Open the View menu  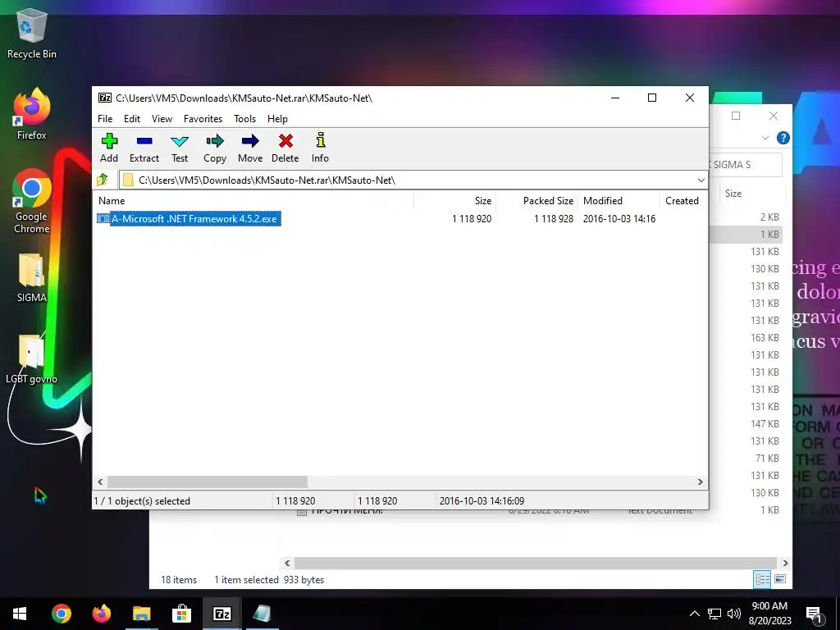tap(162, 119)
